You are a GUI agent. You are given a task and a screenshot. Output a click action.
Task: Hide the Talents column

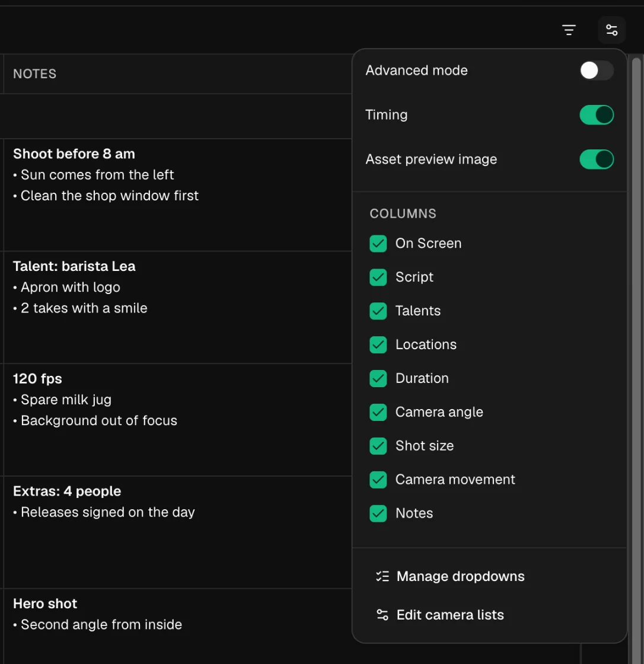pyautogui.click(x=378, y=311)
